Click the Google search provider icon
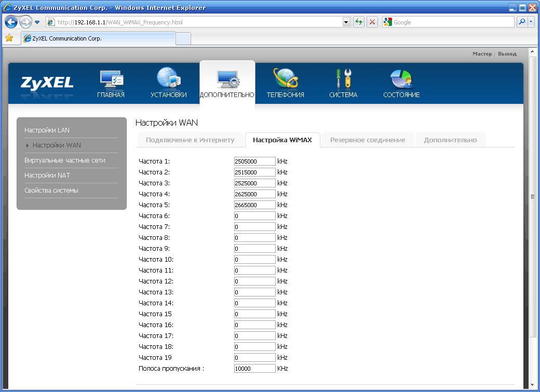 point(388,22)
